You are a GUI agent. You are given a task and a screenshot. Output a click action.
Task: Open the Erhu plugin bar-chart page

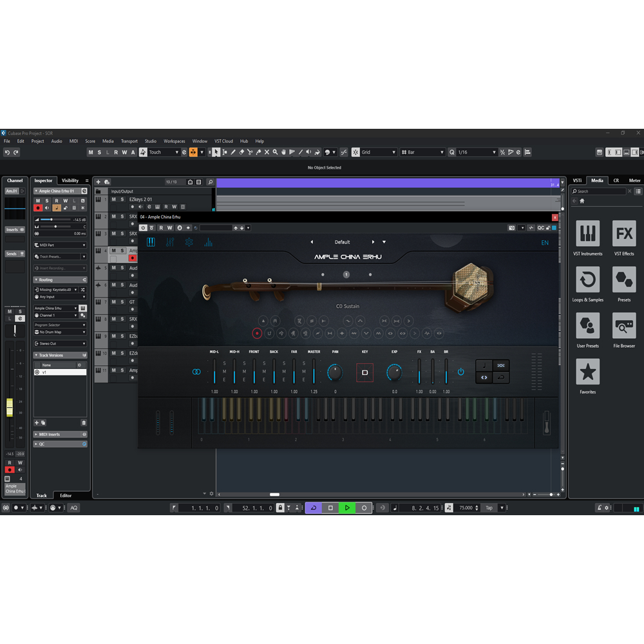click(208, 242)
